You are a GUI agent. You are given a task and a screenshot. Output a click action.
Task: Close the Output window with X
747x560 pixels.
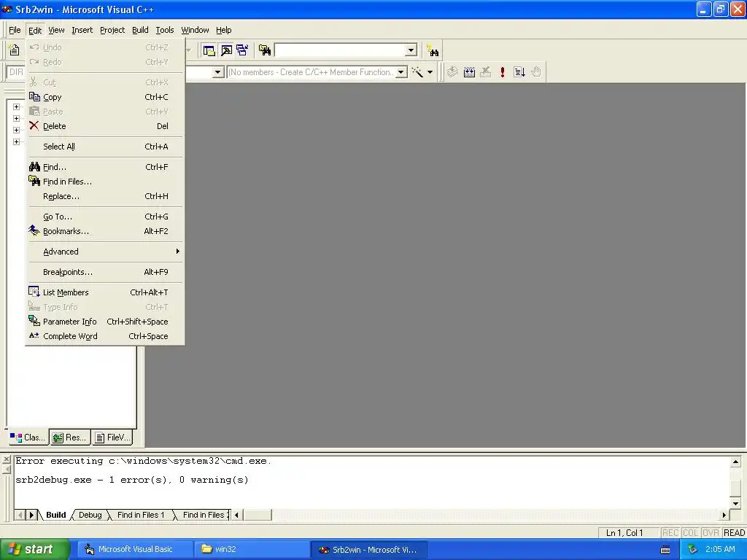6,460
